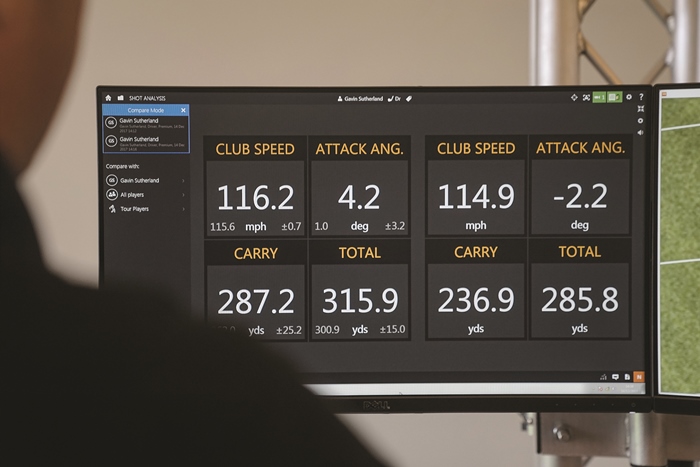Toggle the green screen layout button

[x=615, y=97]
